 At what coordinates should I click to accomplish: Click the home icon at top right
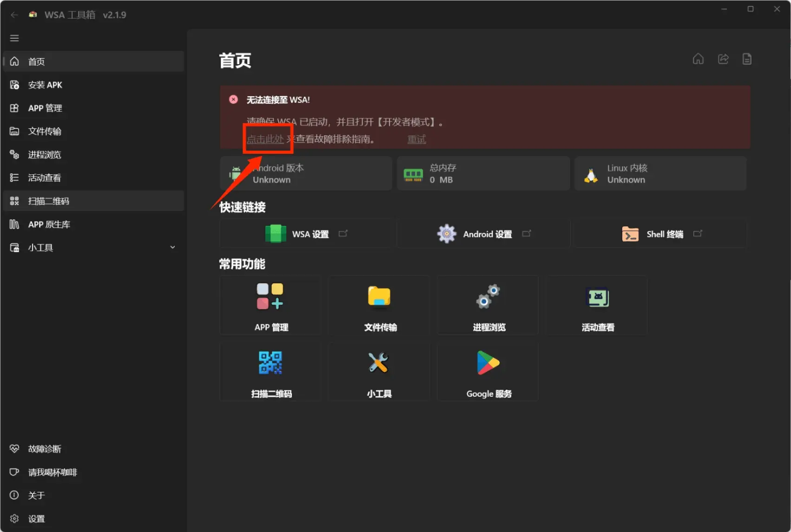click(x=698, y=59)
